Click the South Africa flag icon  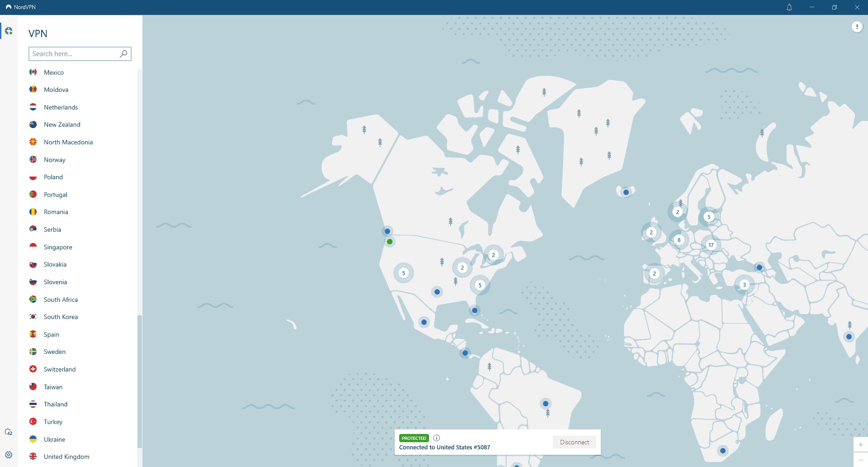tap(33, 300)
